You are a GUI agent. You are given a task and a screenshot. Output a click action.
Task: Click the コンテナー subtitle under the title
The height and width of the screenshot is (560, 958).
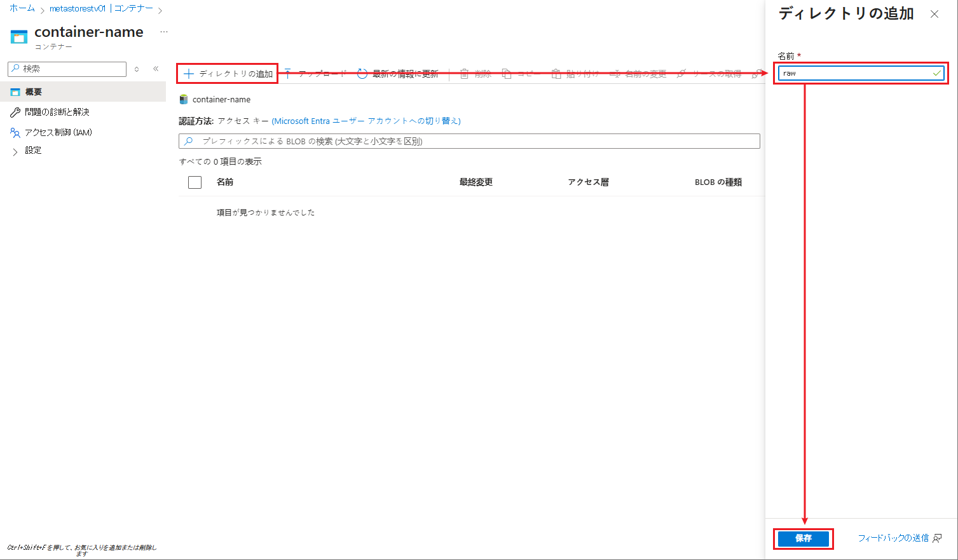[x=53, y=47]
